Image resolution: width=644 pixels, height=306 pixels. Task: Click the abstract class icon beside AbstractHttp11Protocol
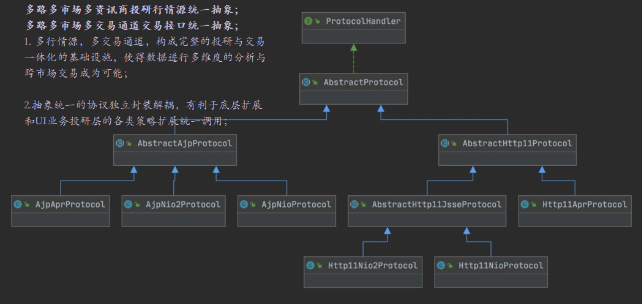click(445, 143)
